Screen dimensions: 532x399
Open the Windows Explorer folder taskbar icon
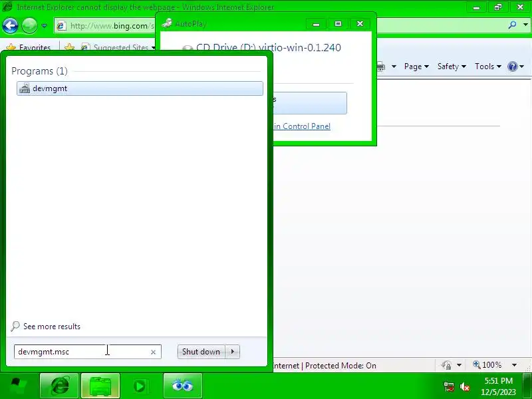coord(100,386)
